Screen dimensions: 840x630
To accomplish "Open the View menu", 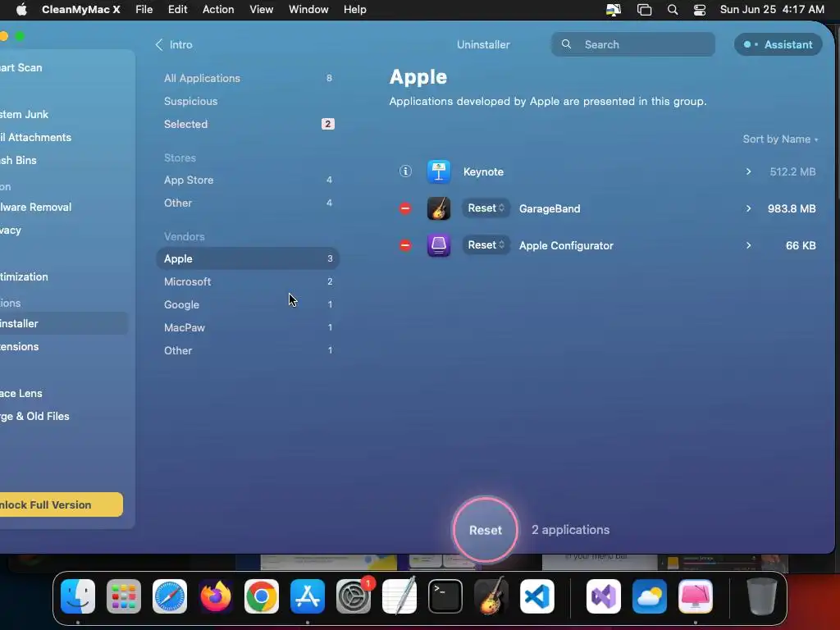I will point(262,10).
